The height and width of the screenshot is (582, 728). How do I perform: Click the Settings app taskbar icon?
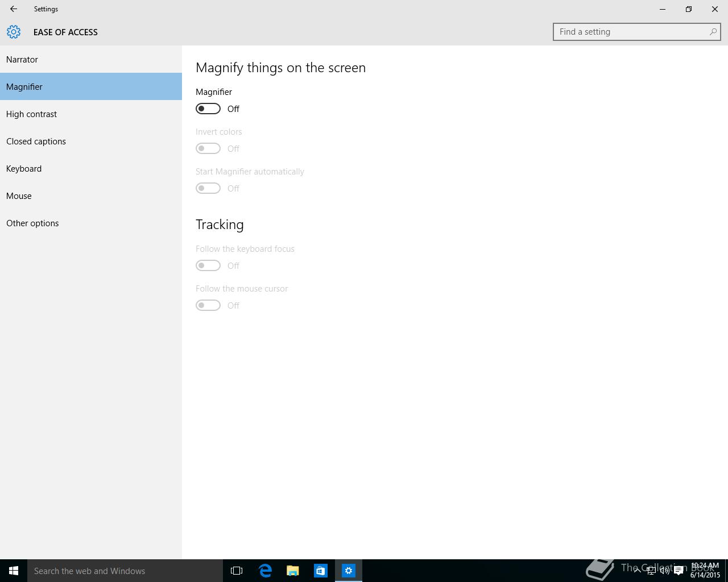pos(349,571)
